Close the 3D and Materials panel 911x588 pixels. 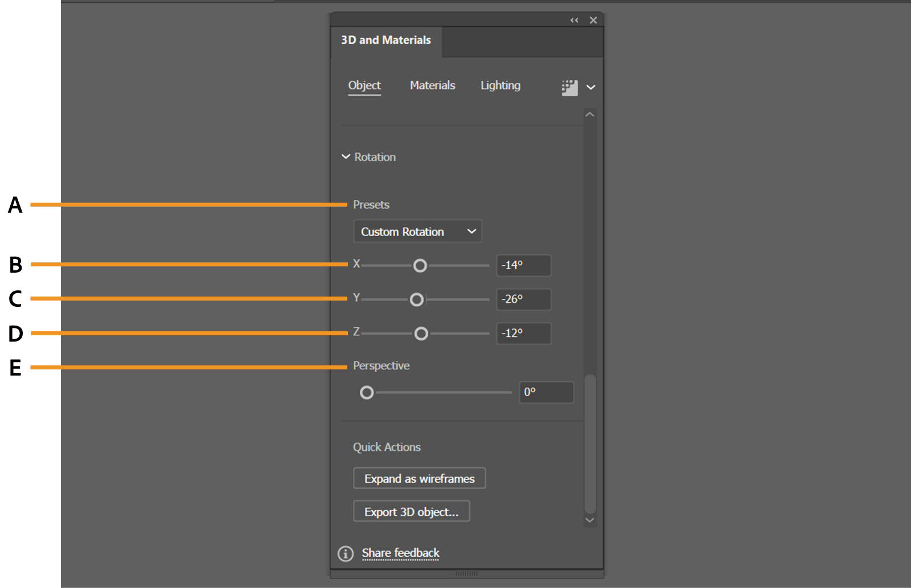(x=593, y=20)
